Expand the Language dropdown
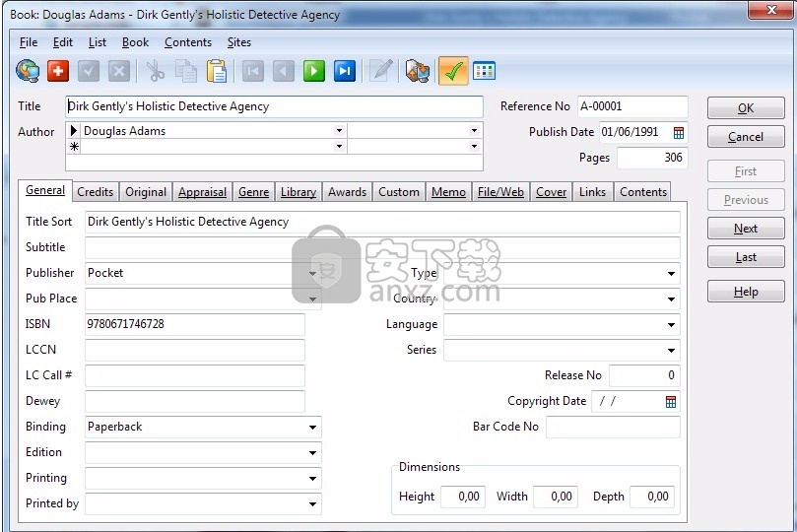This screenshot has width=797, height=532. (671, 325)
